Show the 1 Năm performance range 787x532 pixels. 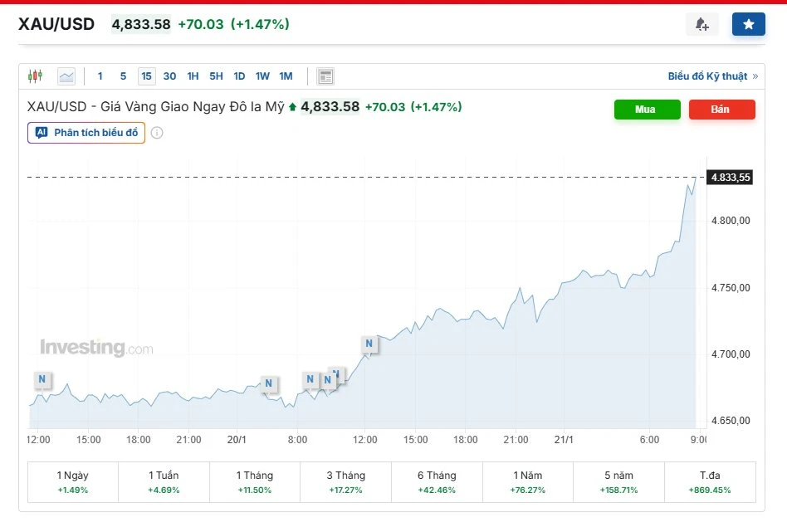coord(527,482)
